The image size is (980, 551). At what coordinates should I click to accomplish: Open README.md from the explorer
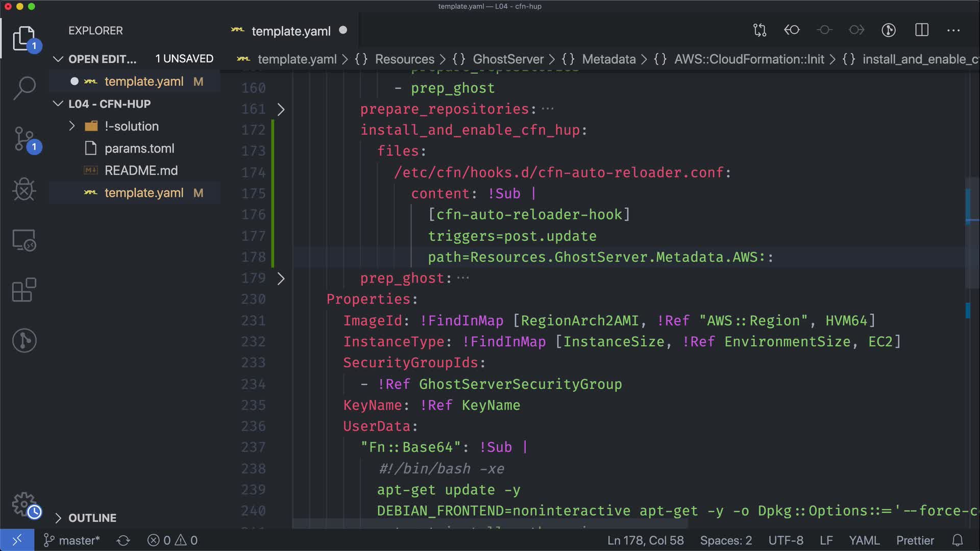click(x=141, y=170)
